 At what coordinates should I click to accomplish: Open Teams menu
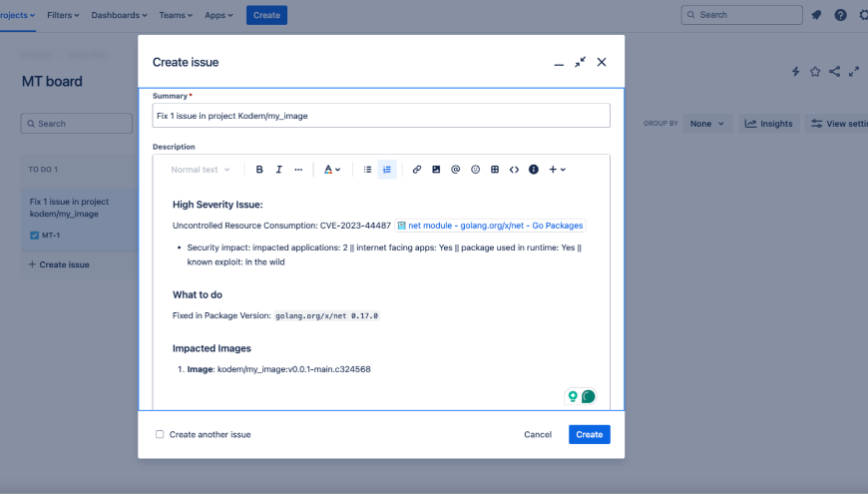176,15
